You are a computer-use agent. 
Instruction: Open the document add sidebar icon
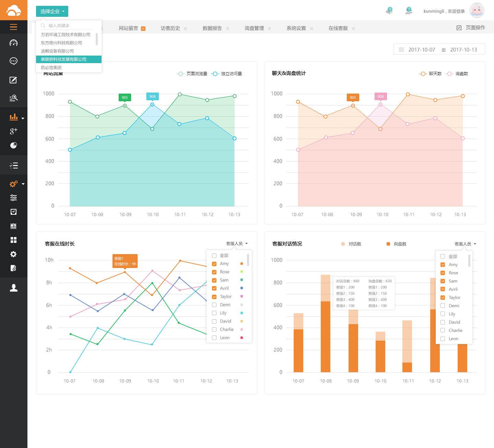(14, 268)
